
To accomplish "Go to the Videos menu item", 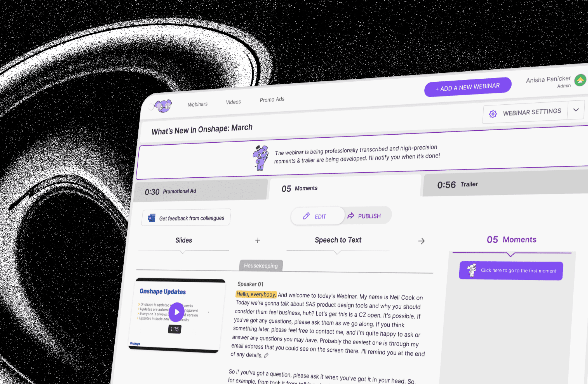I will point(233,102).
